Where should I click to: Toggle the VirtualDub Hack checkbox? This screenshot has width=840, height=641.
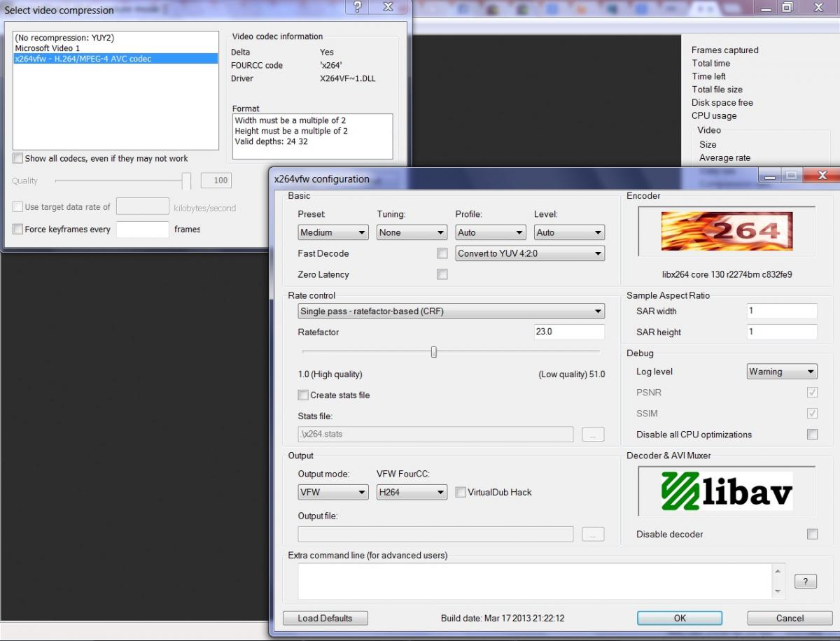click(x=461, y=492)
